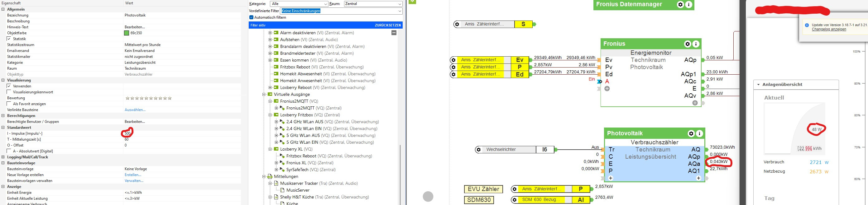The image size is (868, 205).
Task: Show info for Photovoltaik Verbrauchszähler block
Action: 699,133
